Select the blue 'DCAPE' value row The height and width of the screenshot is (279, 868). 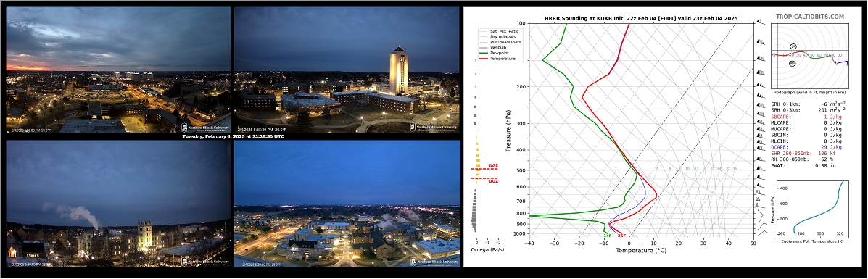tap(807, 147)
